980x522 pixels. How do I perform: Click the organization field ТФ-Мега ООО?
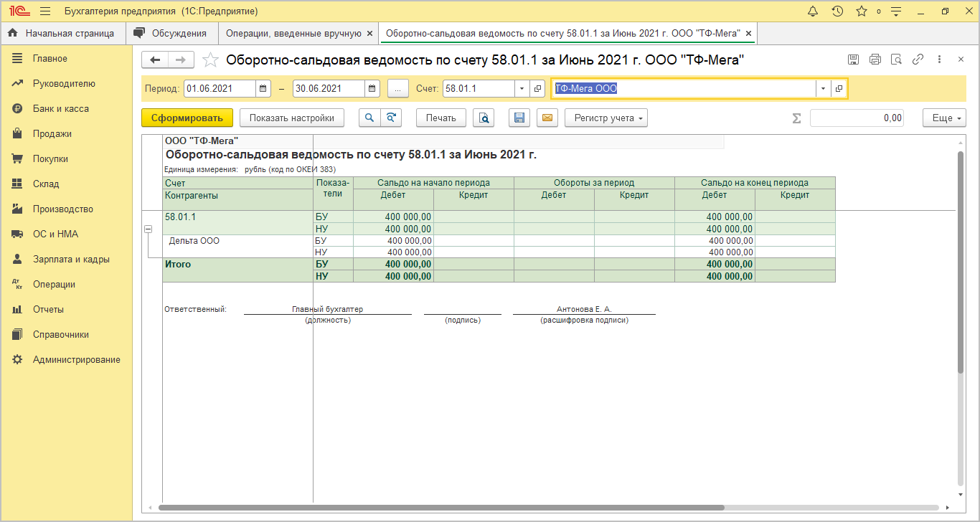click(684, 89)
